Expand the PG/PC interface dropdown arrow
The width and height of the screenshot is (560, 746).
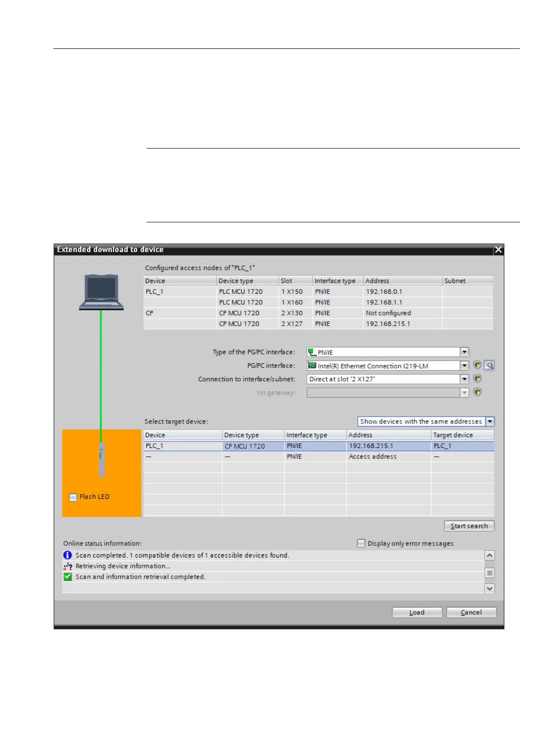465,366
